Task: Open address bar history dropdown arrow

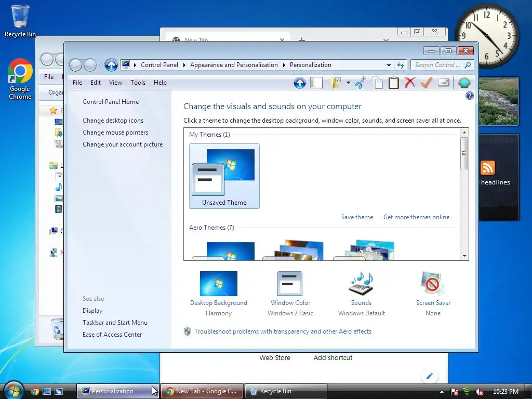Action: pyautogui.click(x=389, y=65)
